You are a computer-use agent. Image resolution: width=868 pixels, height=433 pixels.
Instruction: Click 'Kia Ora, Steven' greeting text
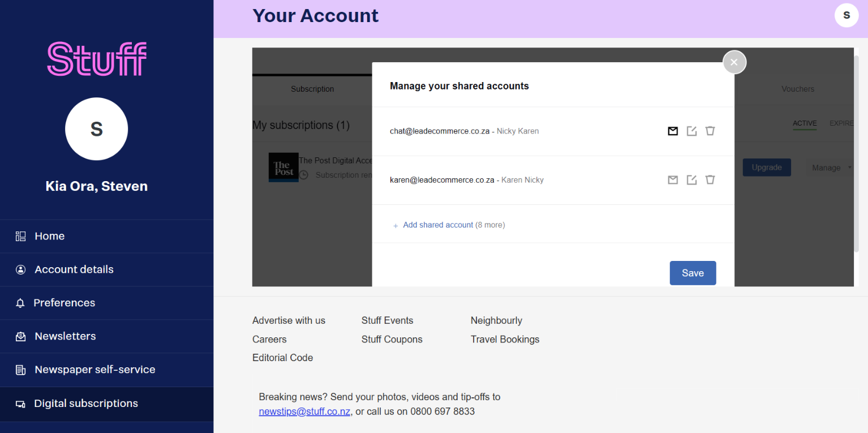[97, 186]
